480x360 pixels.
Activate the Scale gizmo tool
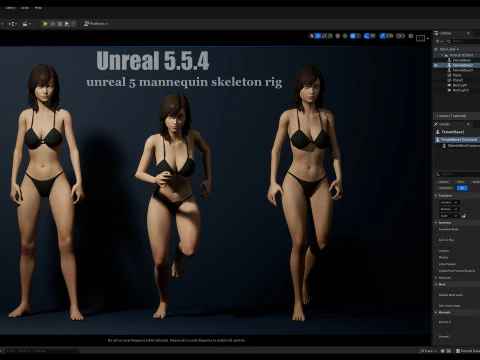click(330, 36)
